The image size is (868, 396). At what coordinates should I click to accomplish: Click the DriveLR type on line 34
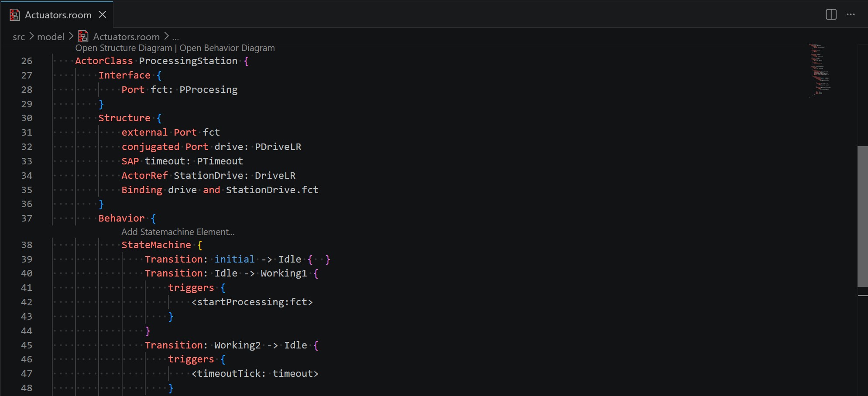[x=275, y=176]
